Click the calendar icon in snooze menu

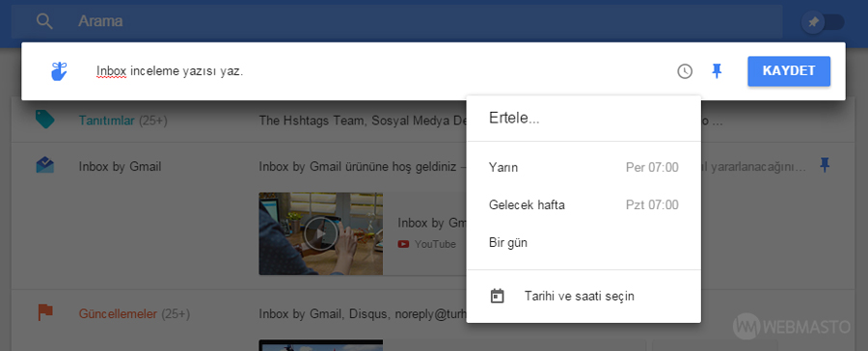498,296
